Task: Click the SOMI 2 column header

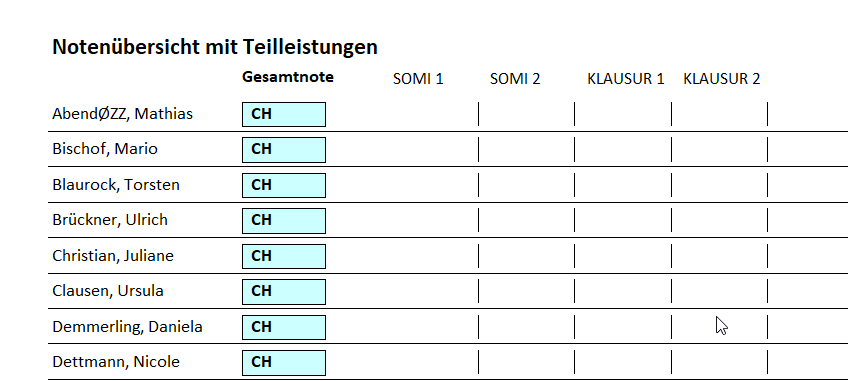Action: click(x=515, y=79)
